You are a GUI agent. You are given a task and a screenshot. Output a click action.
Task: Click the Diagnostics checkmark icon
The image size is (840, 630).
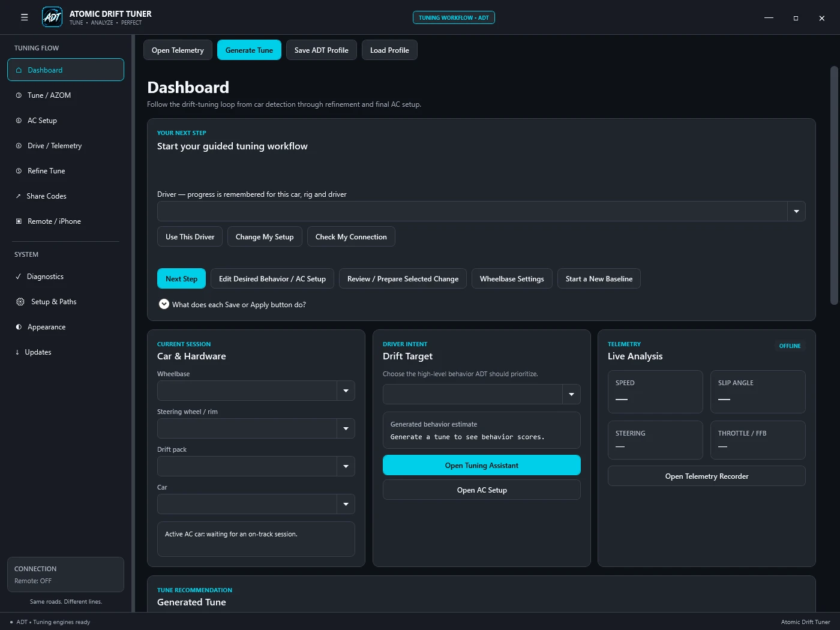18,277
